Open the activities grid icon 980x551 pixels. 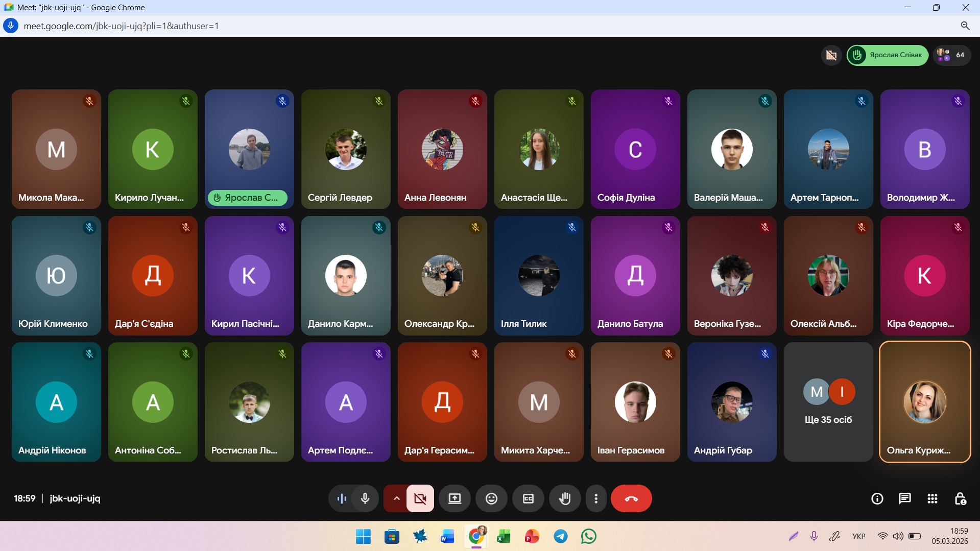coord(932,498)
